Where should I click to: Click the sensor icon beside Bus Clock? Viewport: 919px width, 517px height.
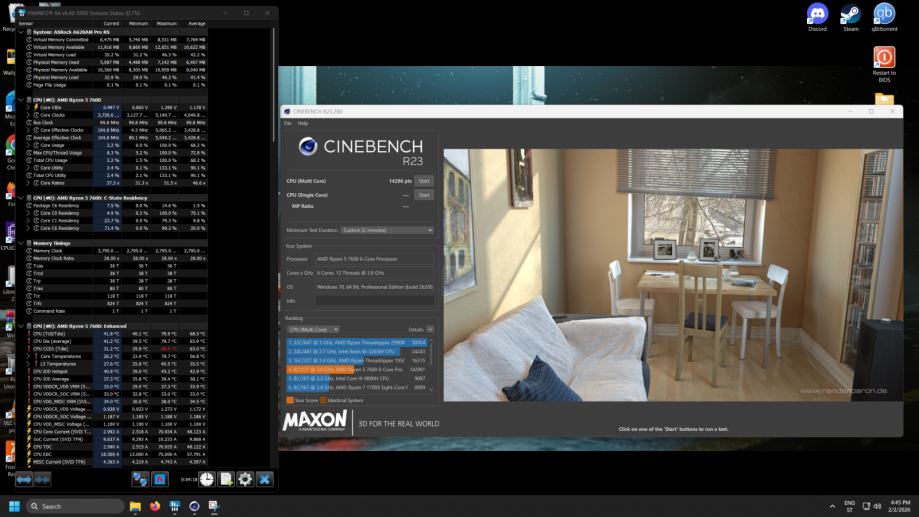(29, 123)
